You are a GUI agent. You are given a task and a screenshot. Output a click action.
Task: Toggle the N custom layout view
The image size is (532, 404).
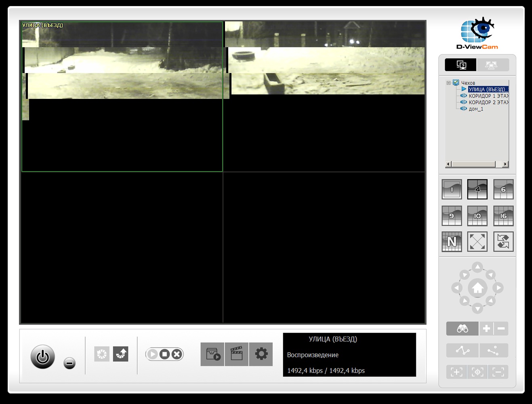[x=452, y=242]
